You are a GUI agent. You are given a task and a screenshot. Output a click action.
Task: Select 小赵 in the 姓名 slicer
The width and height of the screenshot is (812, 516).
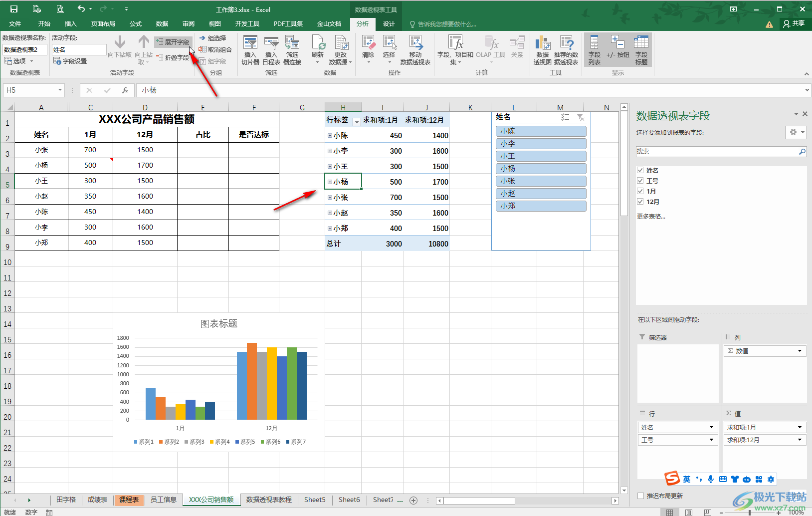coord(541,194)
